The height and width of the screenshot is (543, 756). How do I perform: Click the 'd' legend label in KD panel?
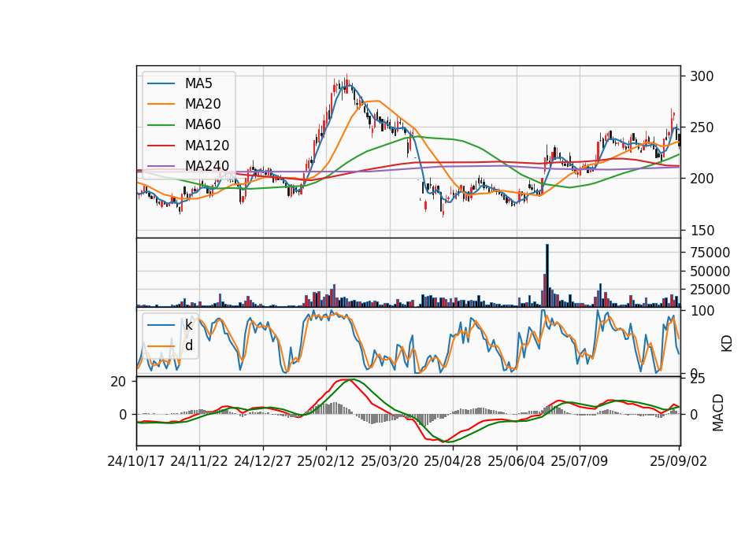(189, 345)
